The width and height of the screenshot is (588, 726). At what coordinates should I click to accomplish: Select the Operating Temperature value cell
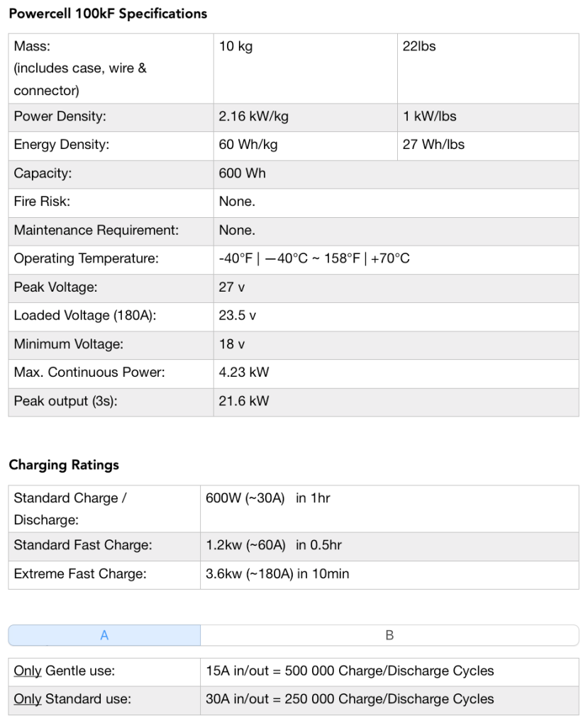[x=314, y=259]
